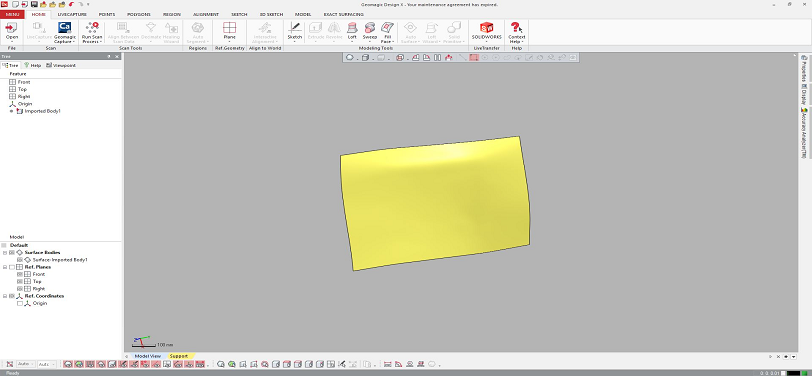Select the Front plane in Feature tree
Screen dimensions: 812x376
[24, 82]
